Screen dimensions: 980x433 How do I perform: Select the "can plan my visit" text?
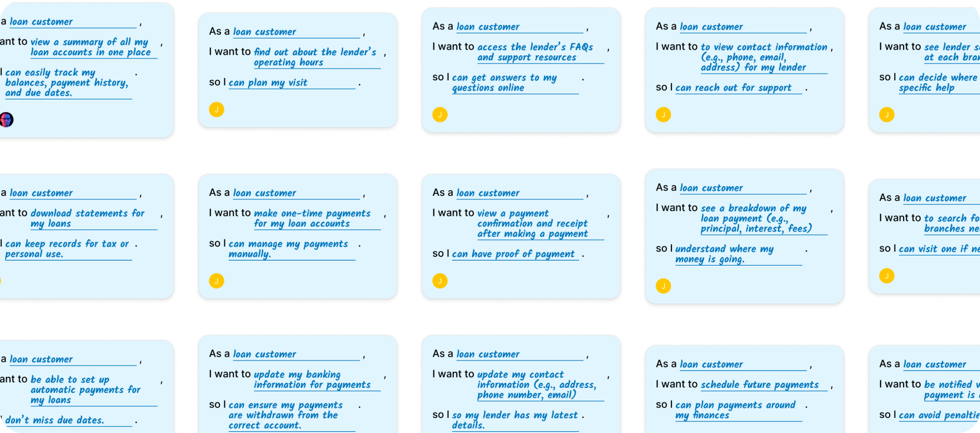[x=268, y=83]
